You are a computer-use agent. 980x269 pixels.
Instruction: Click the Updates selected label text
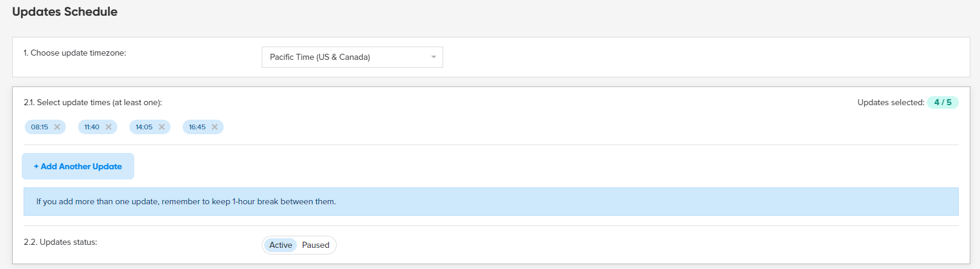[890, 102]
